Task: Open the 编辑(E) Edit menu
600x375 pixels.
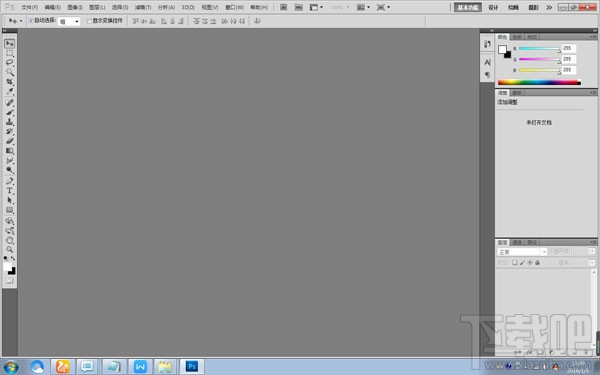Action: (x=52, y=7)
